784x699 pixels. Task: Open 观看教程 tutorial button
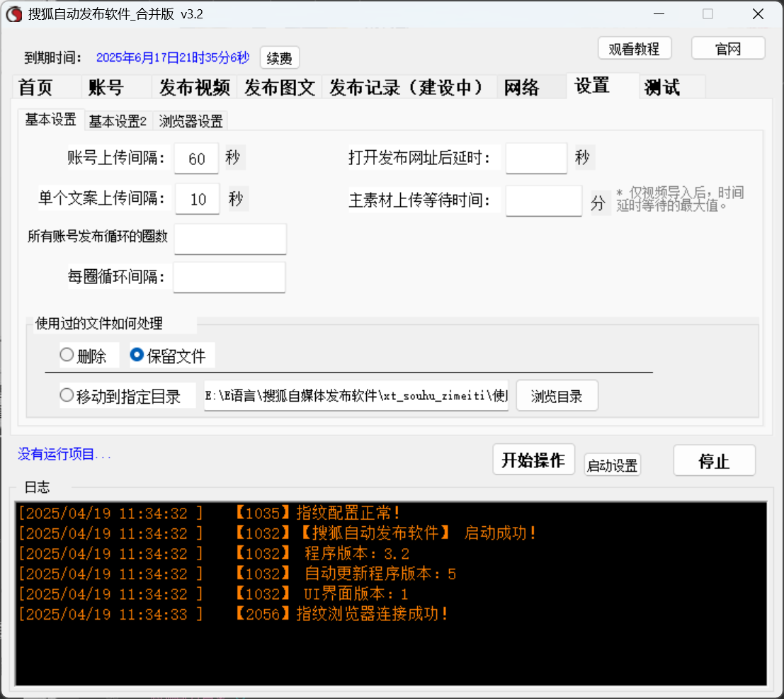(634, 48)
